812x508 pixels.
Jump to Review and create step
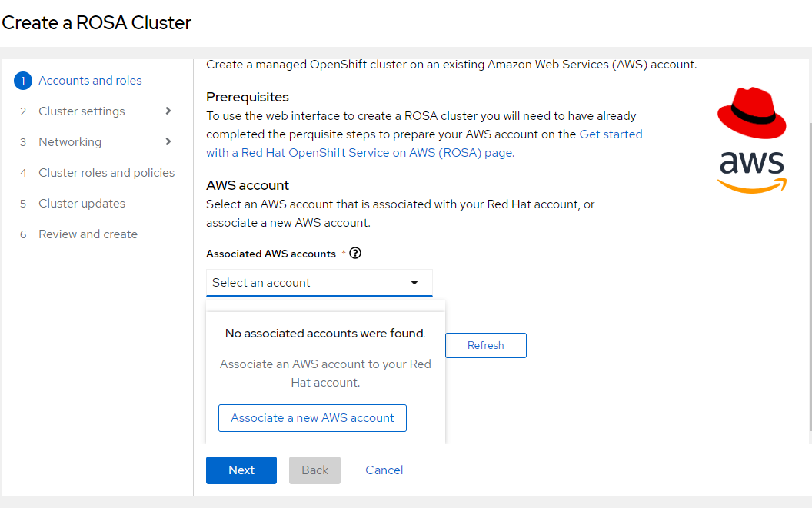(88, 234)
